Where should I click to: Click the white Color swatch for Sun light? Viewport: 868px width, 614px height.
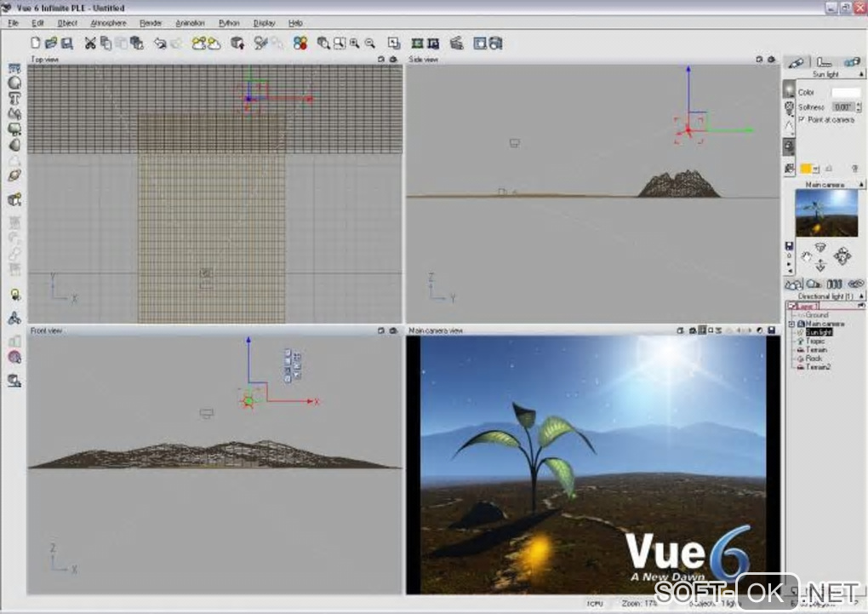coord(846,93)
